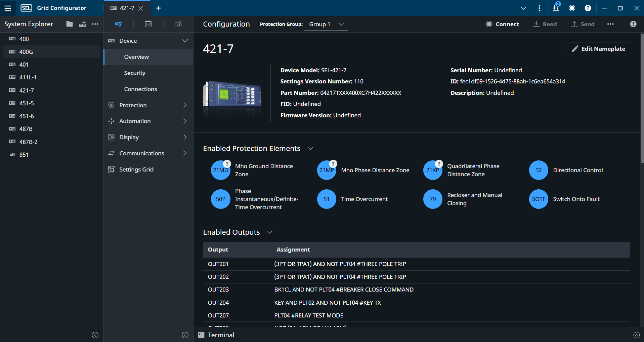Open the help question mark icon
Screen dimensions: 644x342
tap(588, 8)
